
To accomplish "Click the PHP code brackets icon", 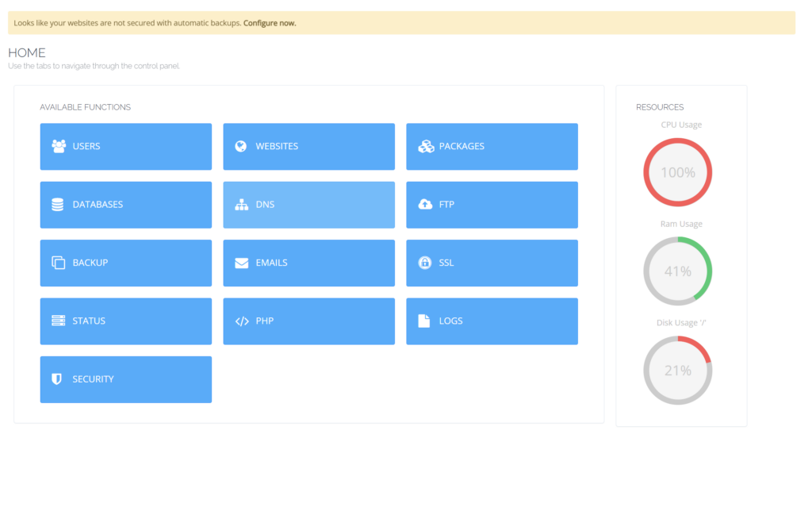I will (x=242, y=321).
